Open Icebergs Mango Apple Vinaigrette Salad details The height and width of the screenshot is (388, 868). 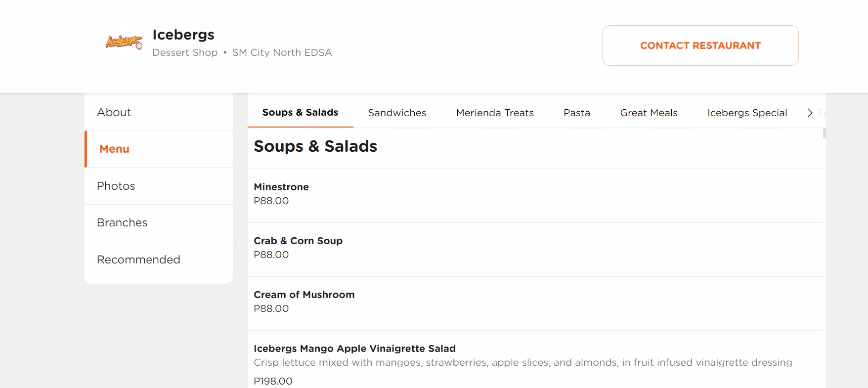(x=355, y=348)
